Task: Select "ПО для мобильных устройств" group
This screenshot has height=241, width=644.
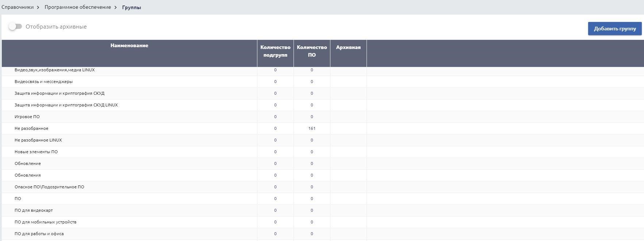Action: (45, 222)
